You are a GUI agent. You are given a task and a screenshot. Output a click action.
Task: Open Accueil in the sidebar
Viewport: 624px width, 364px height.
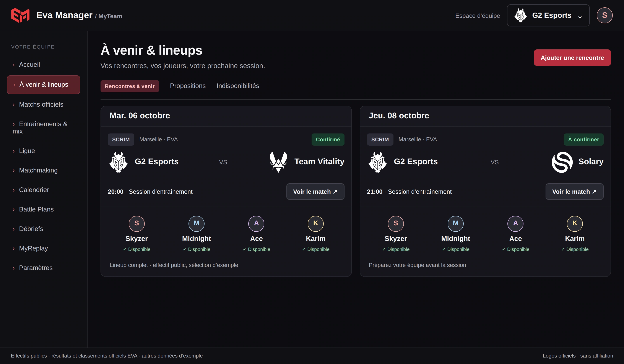(x=44, y=65)
